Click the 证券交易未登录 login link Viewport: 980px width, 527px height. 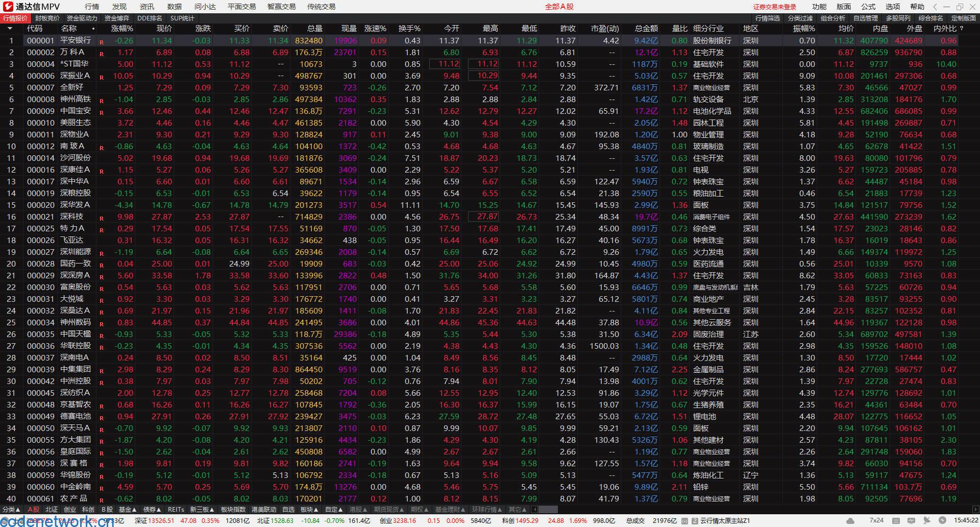point(774,7)
